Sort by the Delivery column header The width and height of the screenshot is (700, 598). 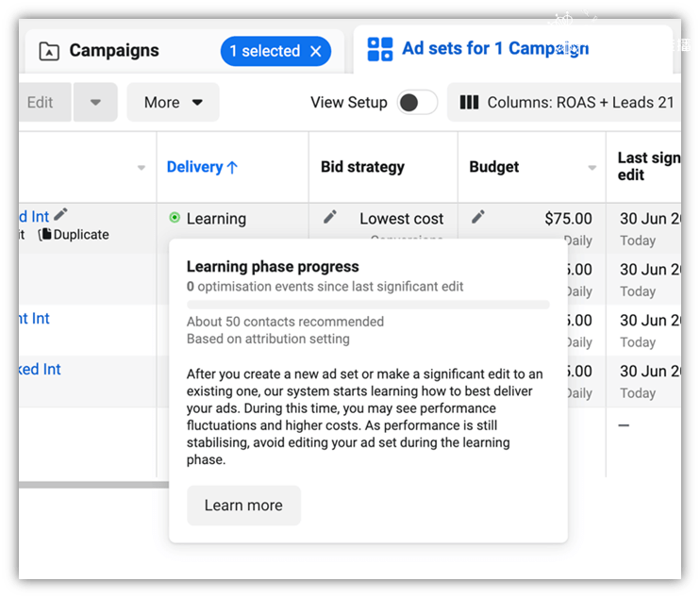[202, 167]
